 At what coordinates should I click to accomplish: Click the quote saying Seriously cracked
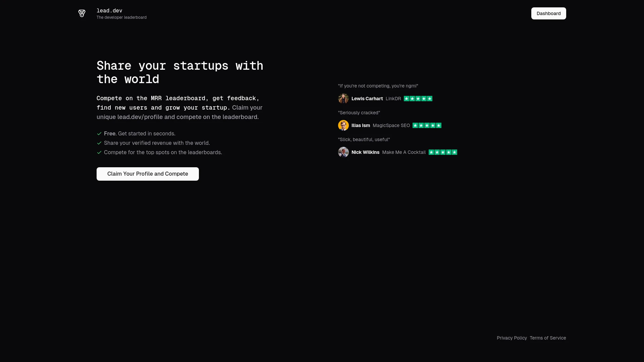(359, 113)
